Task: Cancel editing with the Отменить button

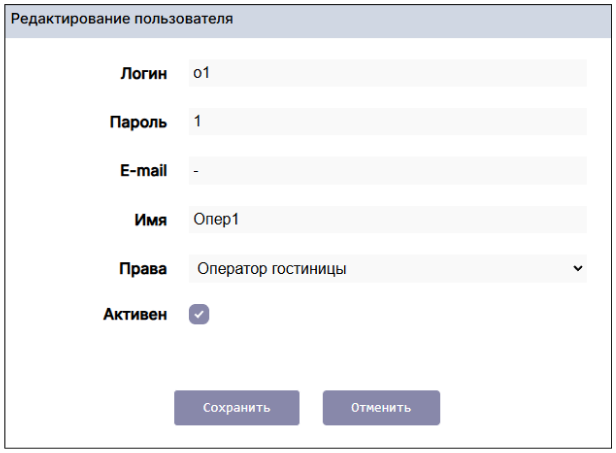Action: [x=381, y=408]
